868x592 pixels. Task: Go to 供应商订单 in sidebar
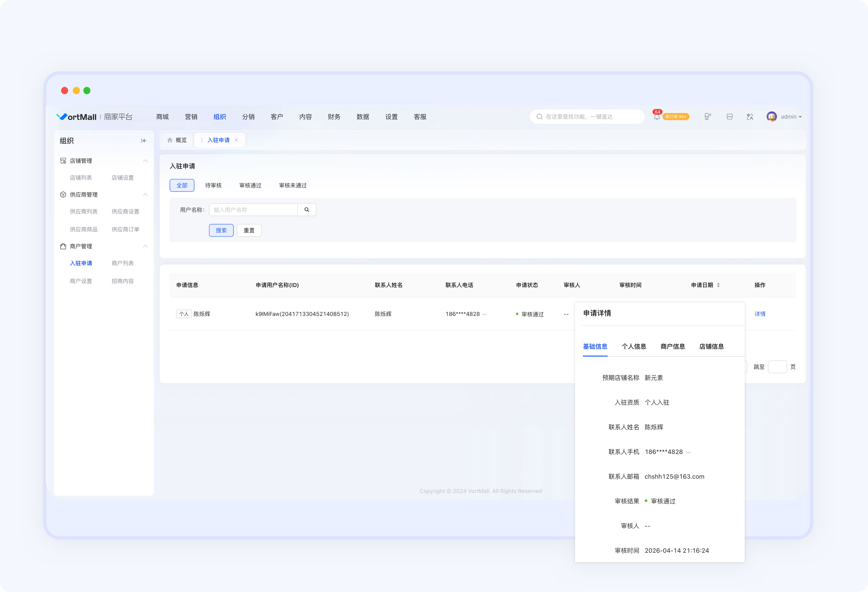pyautogui.click(x=125, y=230)
